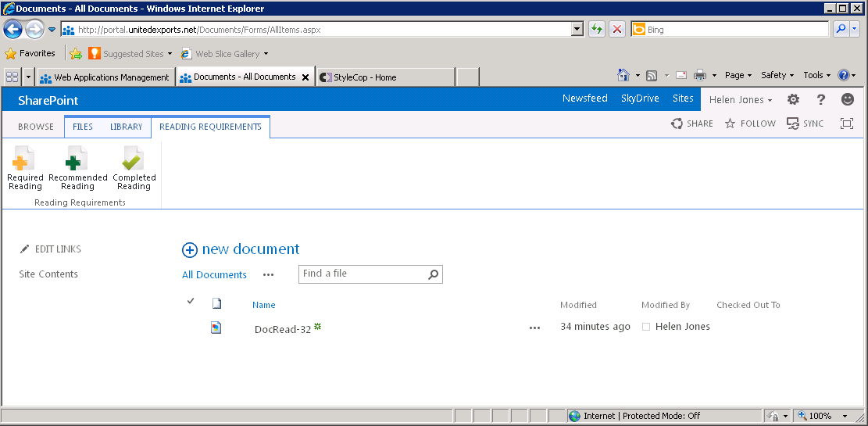Click the Recommended Reading icon
This screenshot has height=426, width=868.
click(x=76, y=159)
